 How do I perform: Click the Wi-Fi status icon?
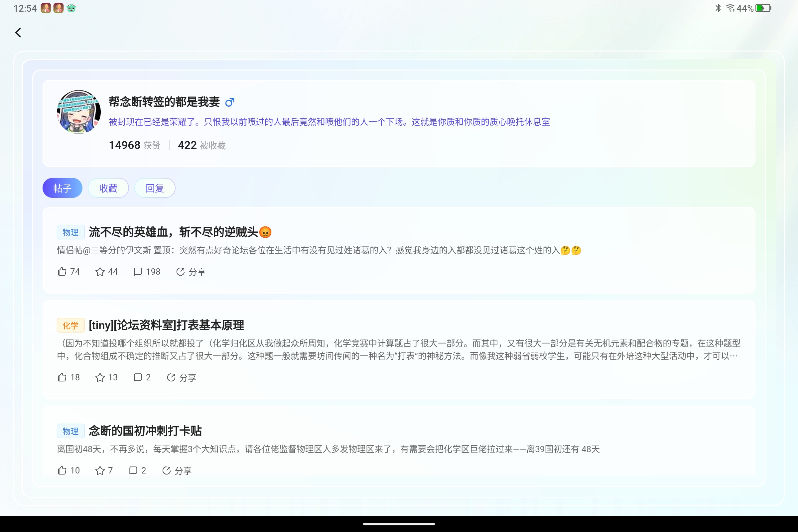[x=731, y=8]
